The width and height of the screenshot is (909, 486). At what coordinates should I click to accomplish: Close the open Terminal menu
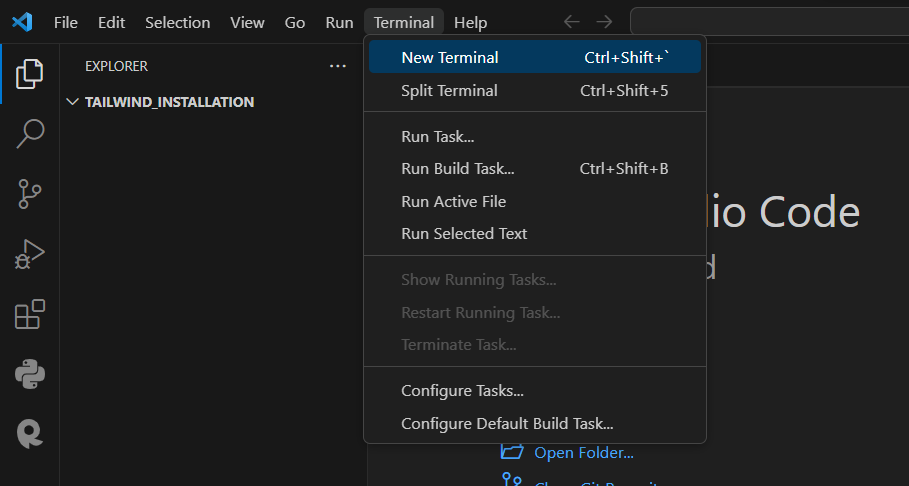point(403,23)
